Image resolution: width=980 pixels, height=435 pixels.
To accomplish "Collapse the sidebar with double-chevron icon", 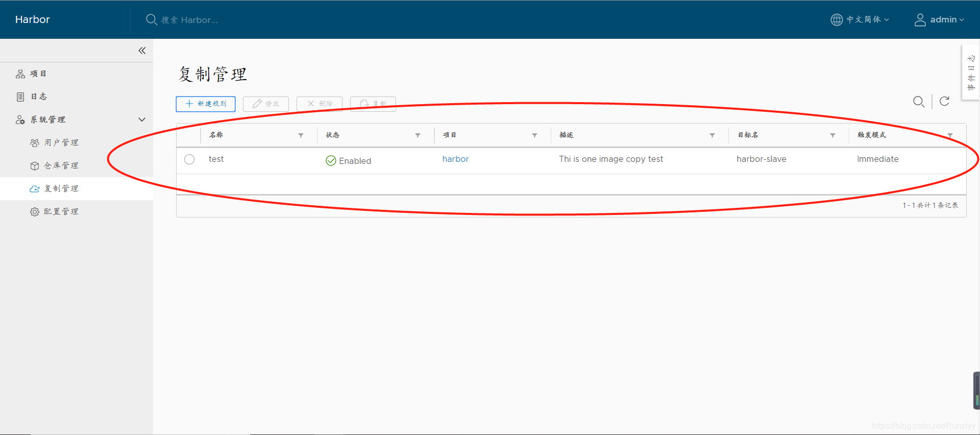I will pos(142,51).
